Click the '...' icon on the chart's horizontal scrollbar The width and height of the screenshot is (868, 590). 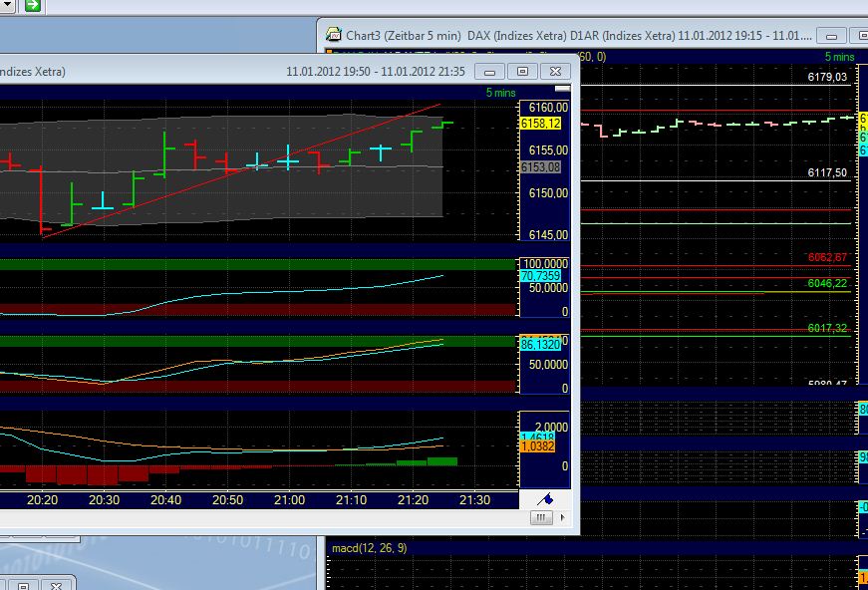(x=540, y=517)
